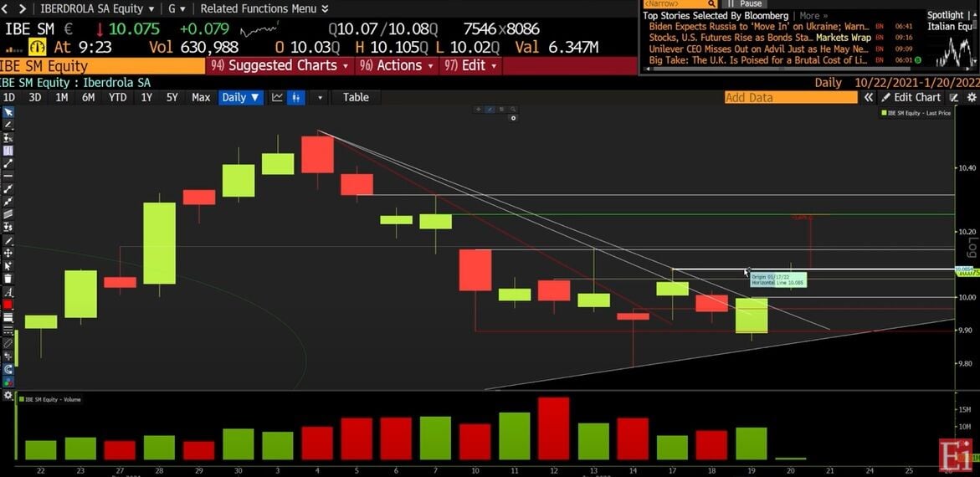The height and width of the screenshot is (477, 980).
Task: Select the dollar change measure tool
Action: coord(8,227)
